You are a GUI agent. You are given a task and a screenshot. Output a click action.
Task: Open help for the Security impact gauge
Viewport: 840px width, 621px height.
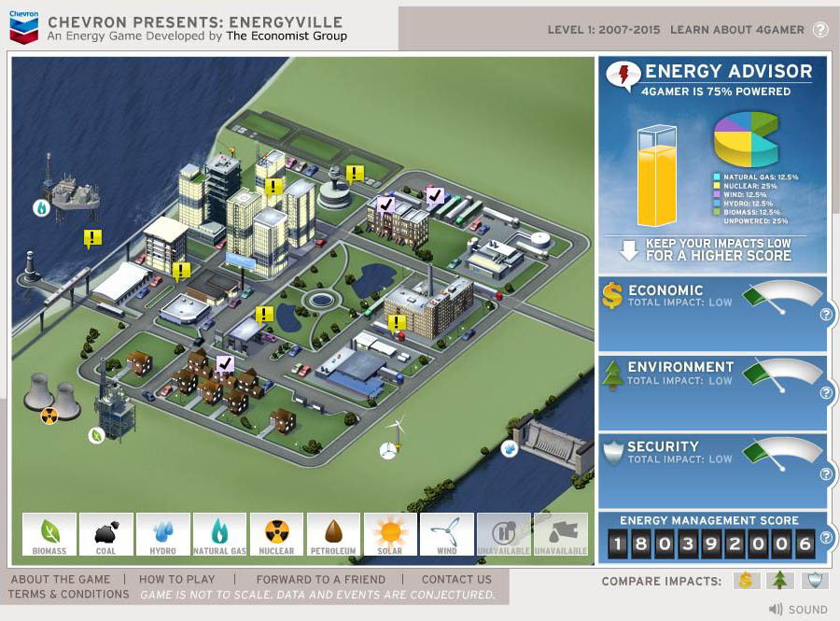[x=826, y=473]
